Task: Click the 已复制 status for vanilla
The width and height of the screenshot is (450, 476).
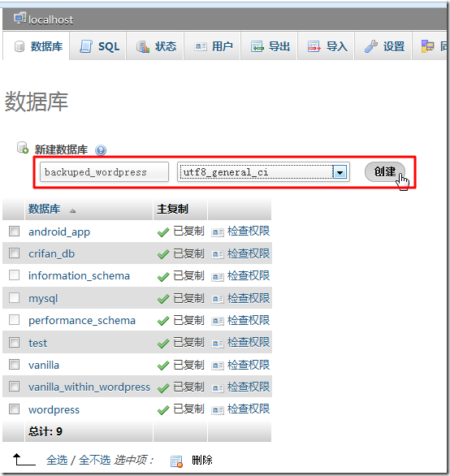Action: pyautogui.click(x=188, y=365)
